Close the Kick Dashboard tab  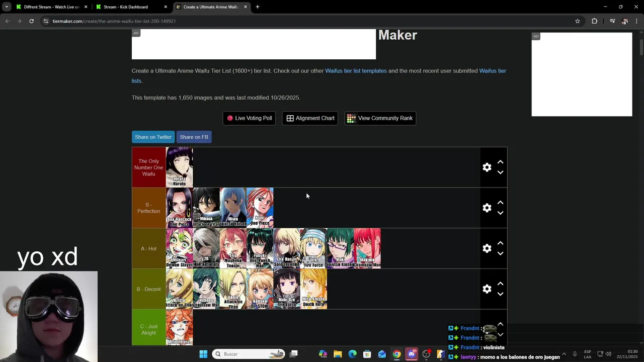166,7
